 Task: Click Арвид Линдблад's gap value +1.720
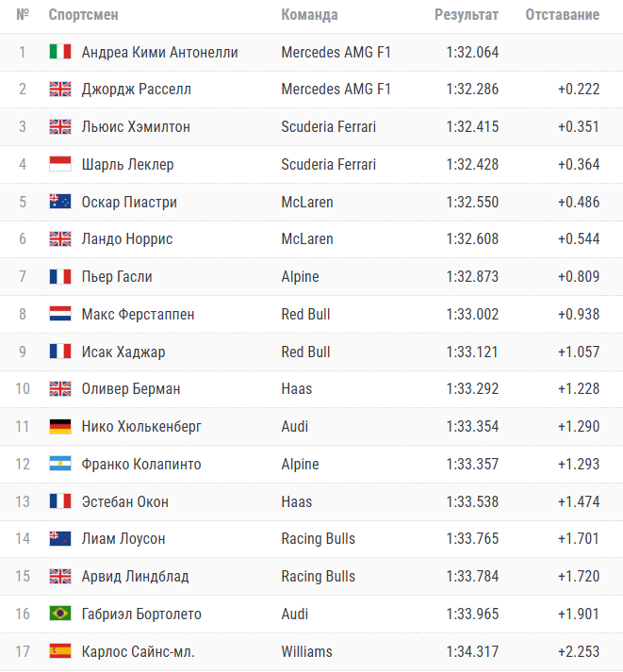pos(578,576)
